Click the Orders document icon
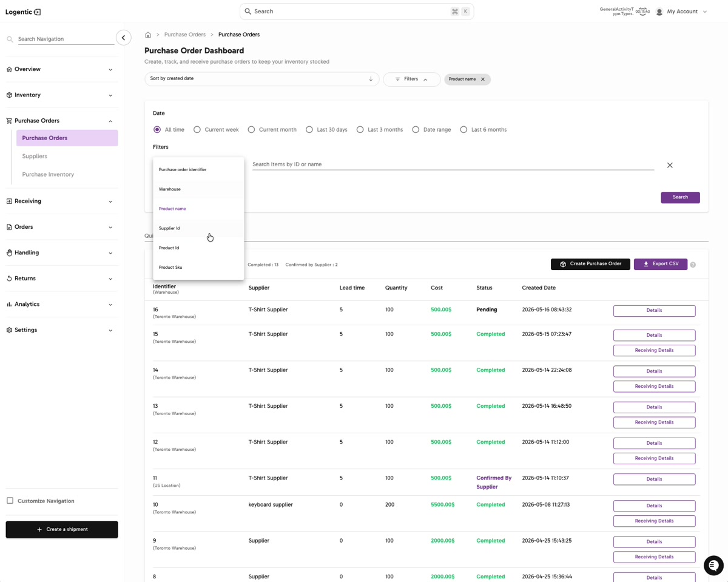Image resolution: width=728 pixels, height=582 pixels. pyautogui.click(x=9, y=227)
